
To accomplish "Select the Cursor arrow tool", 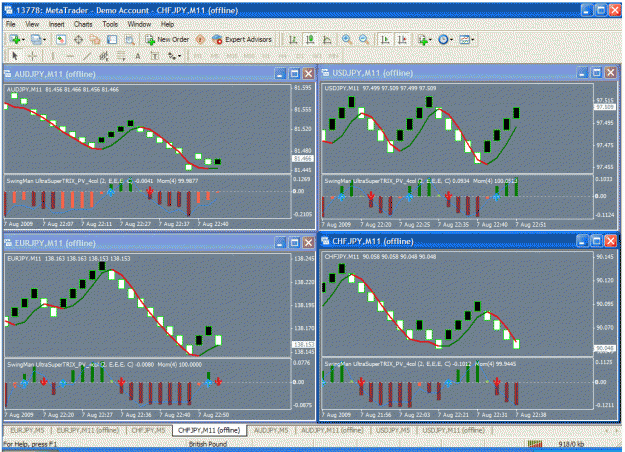I will point(15,56).
